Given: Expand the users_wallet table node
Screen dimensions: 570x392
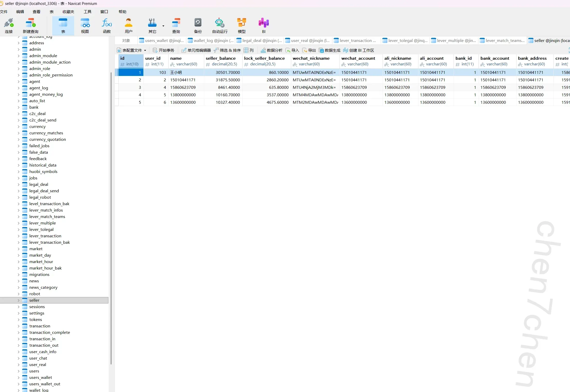Looking at the screenshot, I should [x=19, y=377].
